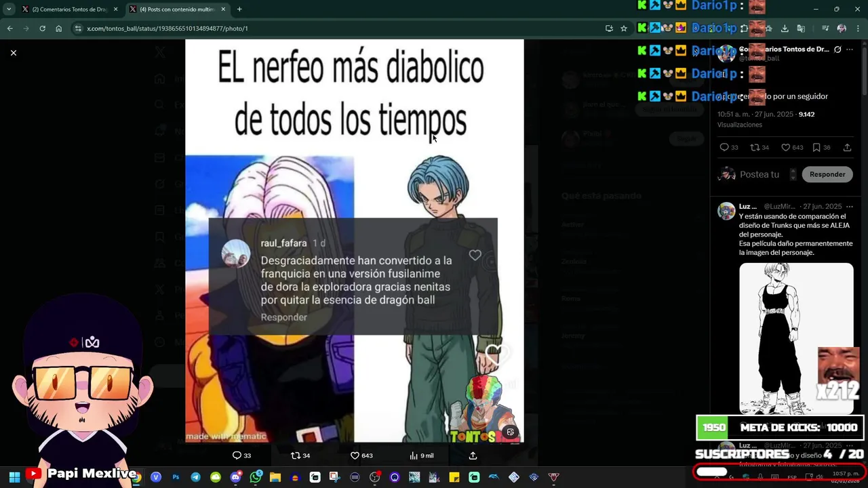Open the Windows Start menu
The image size is (868, 488).
[14, 477]
